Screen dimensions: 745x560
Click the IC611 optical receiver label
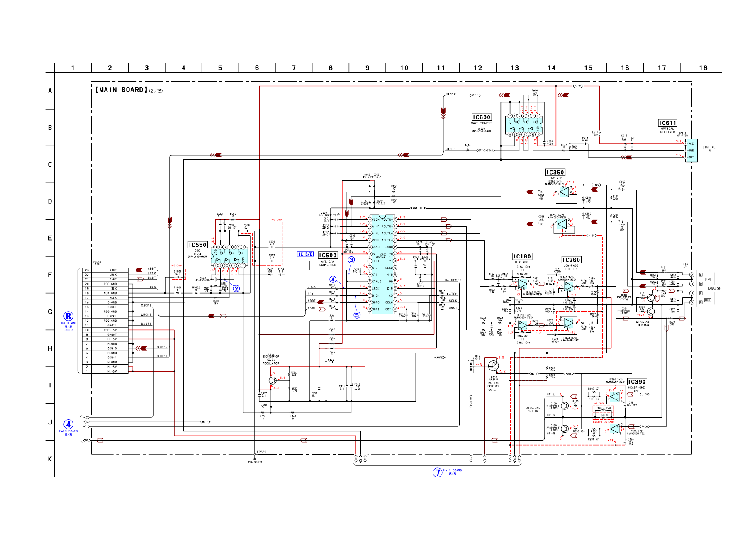(667, 123)
